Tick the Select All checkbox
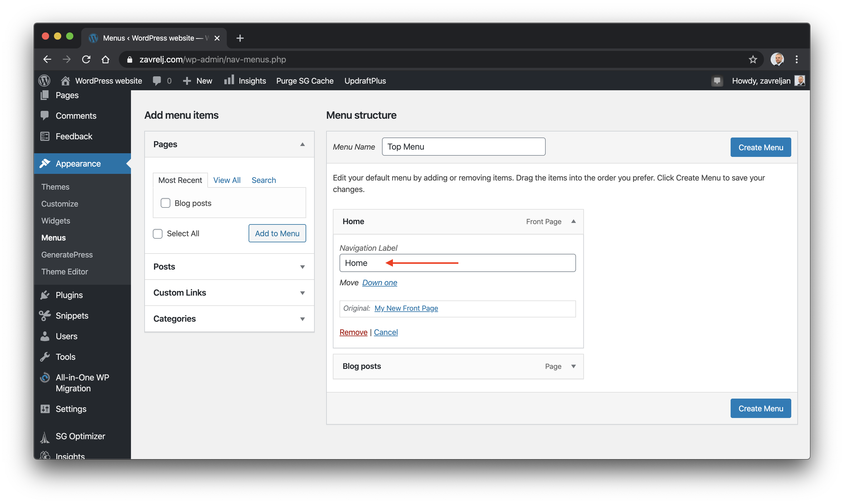The image size is (844, 504). 158,234
